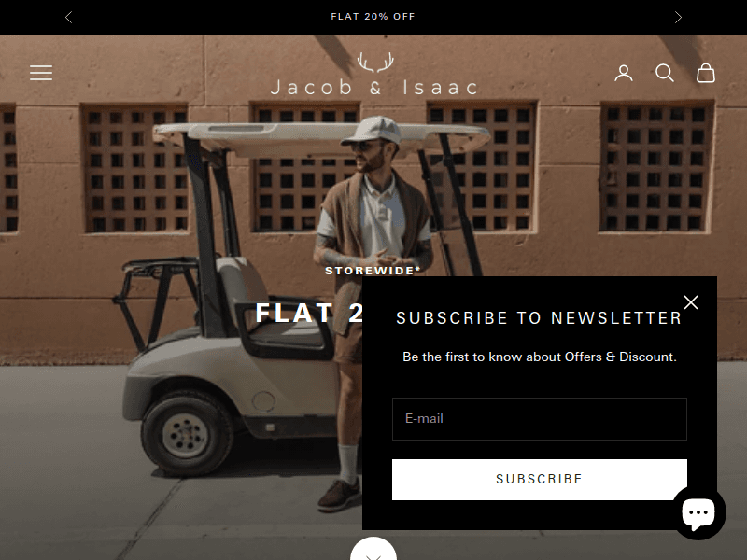Expand the scroll-down chevron circle
The width and height of the screenshot is (747, 560).
(x=373, y=549)
